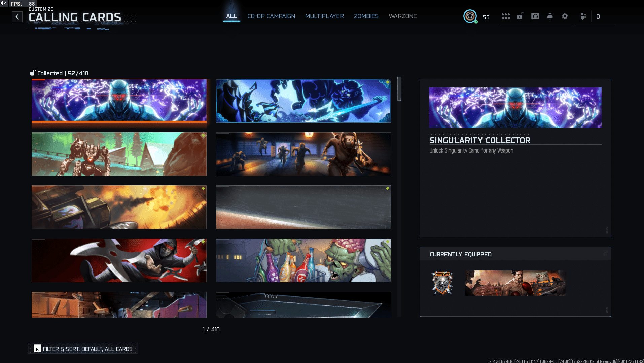Viewport: 644px width, 363px height.
Task: Click the back arrow beside Calling Cards
Action: click(x=17, y=17)
